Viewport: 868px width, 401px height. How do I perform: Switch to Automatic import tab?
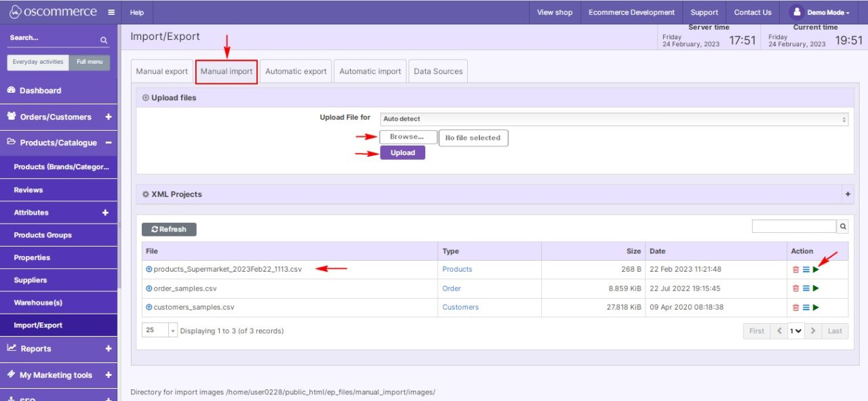coord(370,71)
